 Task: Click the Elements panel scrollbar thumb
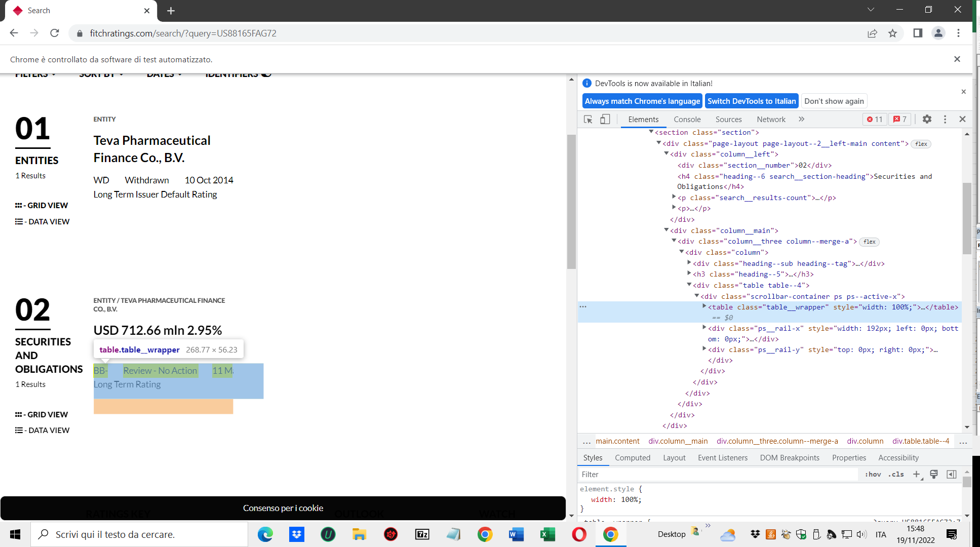[967, 218]
